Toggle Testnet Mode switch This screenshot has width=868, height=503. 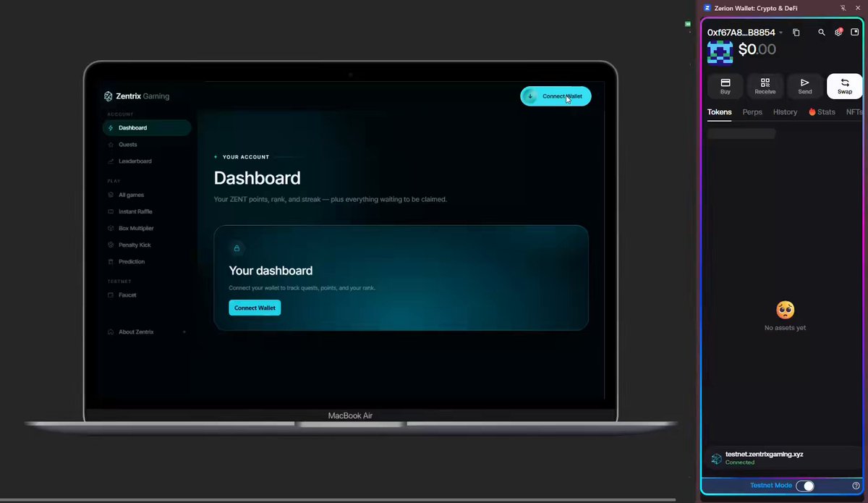804,486
